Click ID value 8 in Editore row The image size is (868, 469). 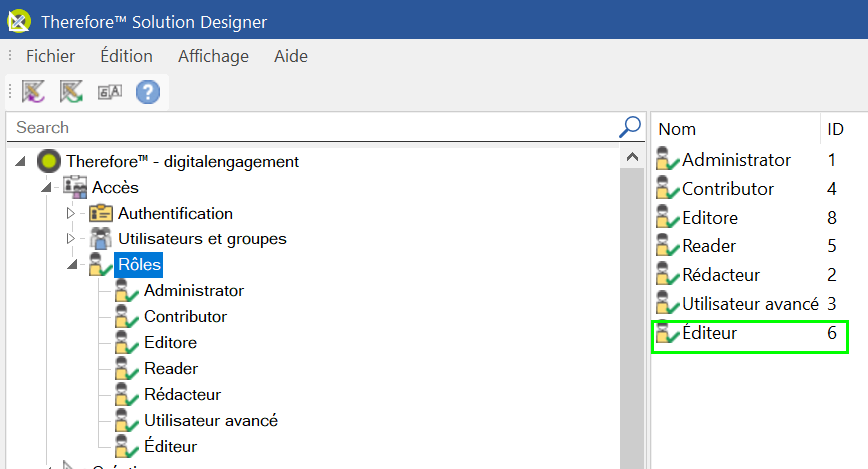[x=831, y=218]
